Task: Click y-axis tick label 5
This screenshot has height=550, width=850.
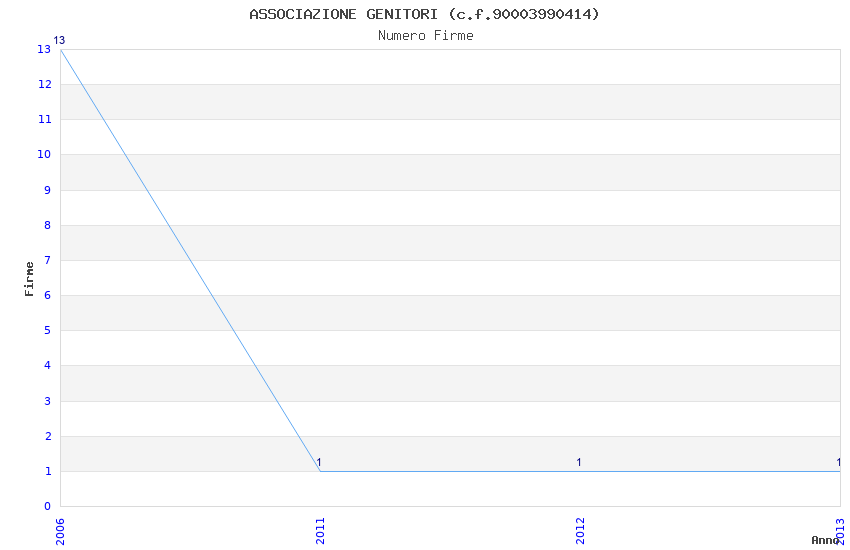Action: 48,331
